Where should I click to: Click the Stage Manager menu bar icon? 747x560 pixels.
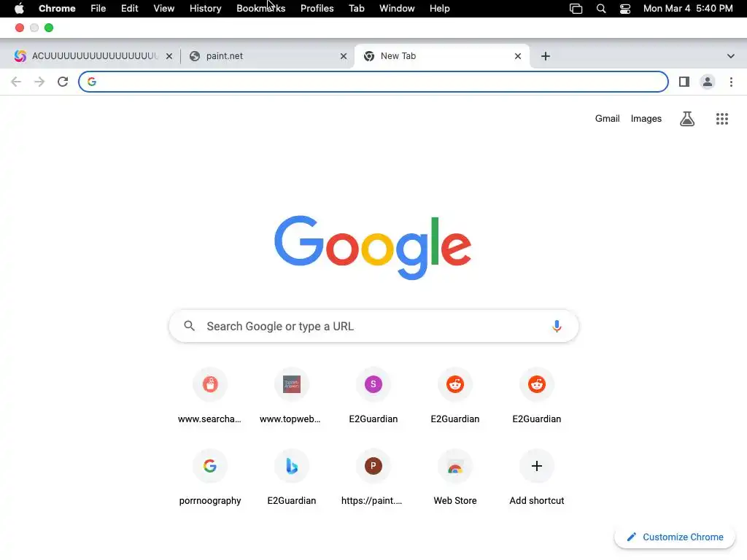point(576,9)
